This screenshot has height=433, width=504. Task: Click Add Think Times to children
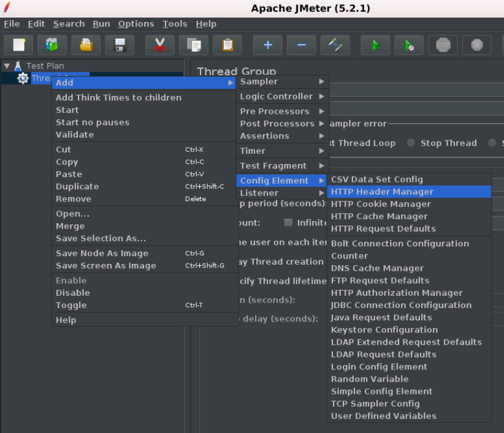(x=145, y=97)
